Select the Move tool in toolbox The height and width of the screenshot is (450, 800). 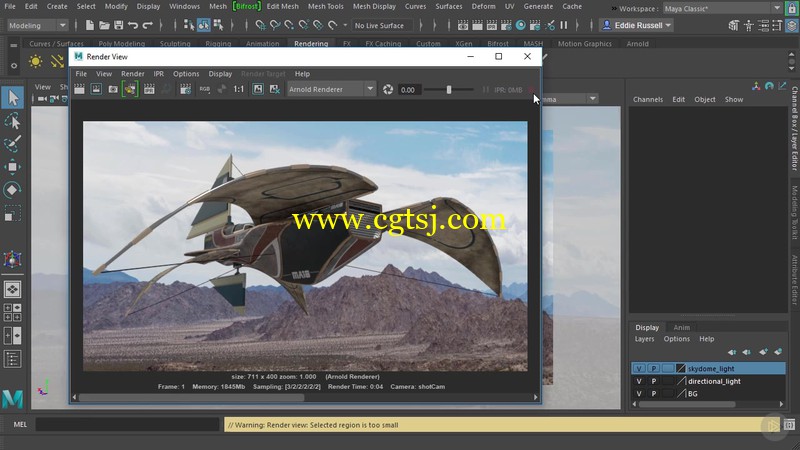[x=12, y=167]
